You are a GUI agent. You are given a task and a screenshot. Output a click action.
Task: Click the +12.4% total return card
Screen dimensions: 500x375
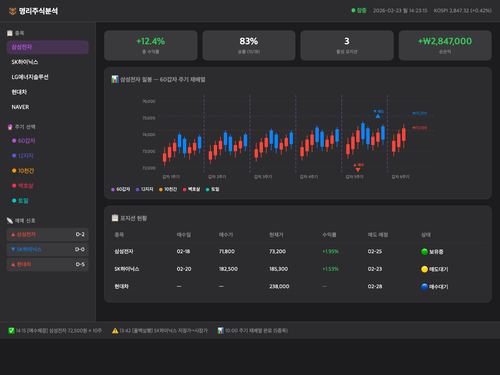point(151,45)
